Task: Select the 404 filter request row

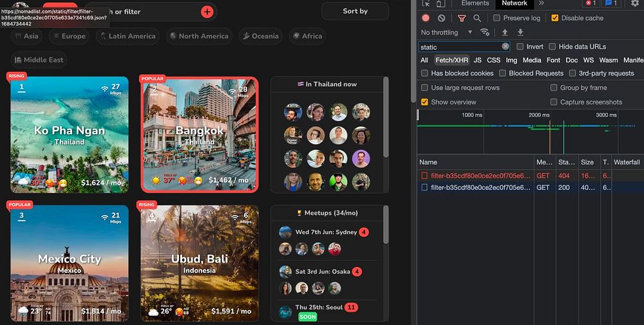Action: (530, 176)
